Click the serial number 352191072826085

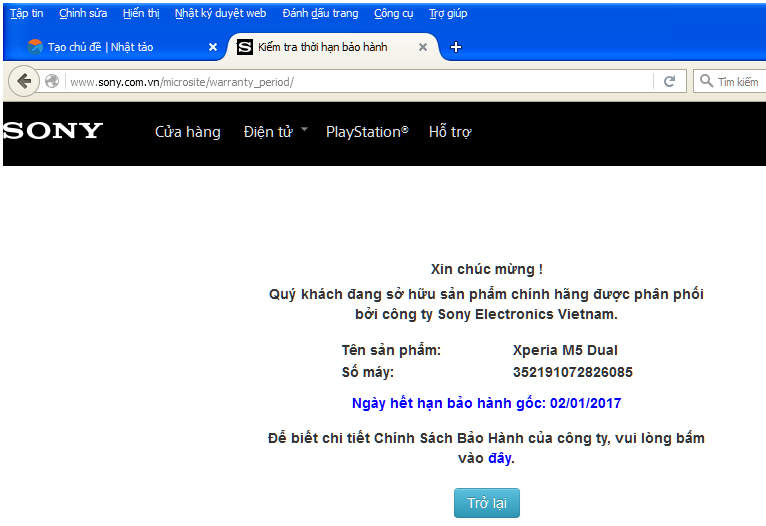point(573,372)
